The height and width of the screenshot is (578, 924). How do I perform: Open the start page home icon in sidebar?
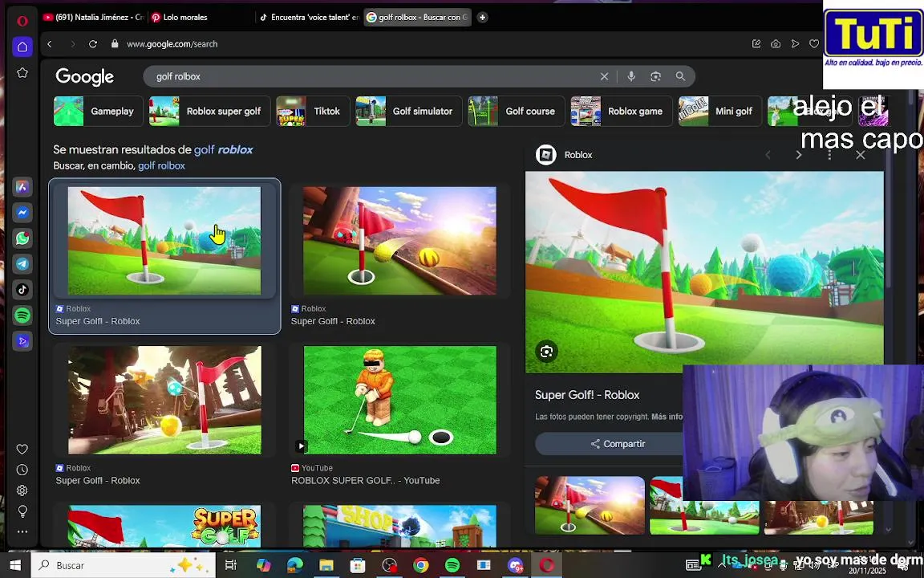pyautogui.click(x=22, y=47)
